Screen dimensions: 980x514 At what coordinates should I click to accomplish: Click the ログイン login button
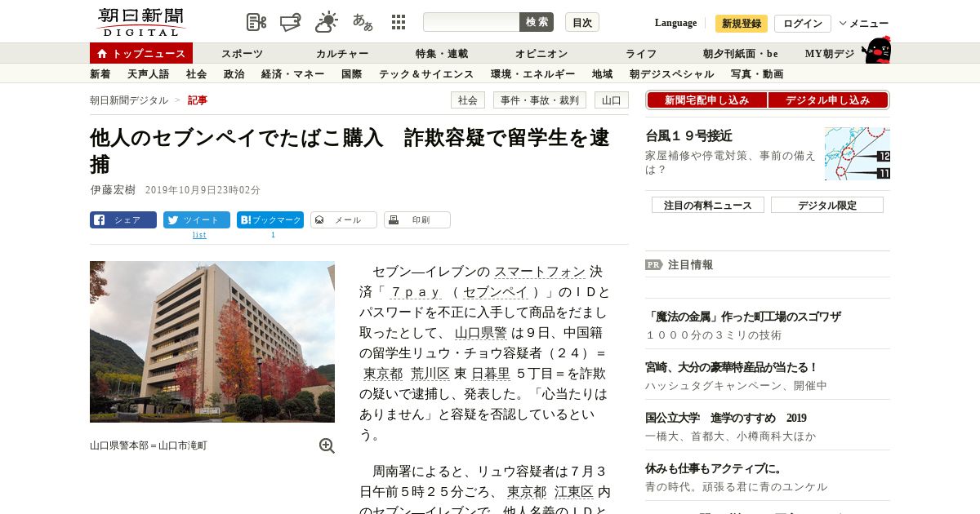(803, 24)
